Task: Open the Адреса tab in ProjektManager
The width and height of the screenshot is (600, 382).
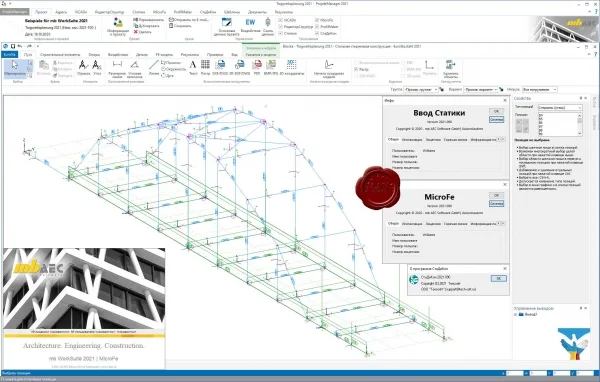Action: coord(61,12)
